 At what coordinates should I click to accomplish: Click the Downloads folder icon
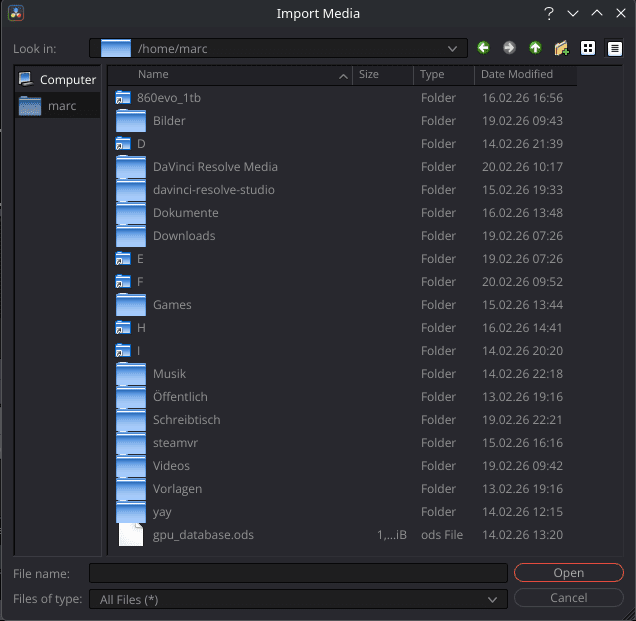click(131, 236)
